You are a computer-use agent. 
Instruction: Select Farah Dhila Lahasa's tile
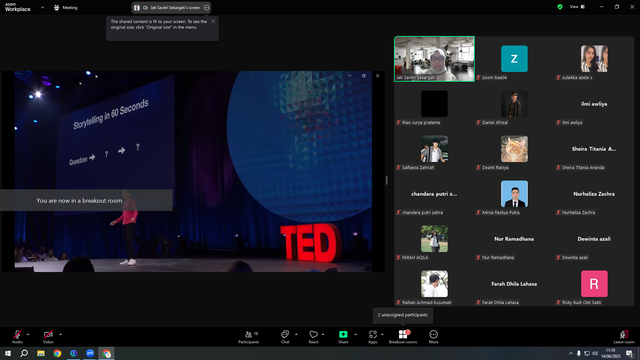(x=514, y=284)
